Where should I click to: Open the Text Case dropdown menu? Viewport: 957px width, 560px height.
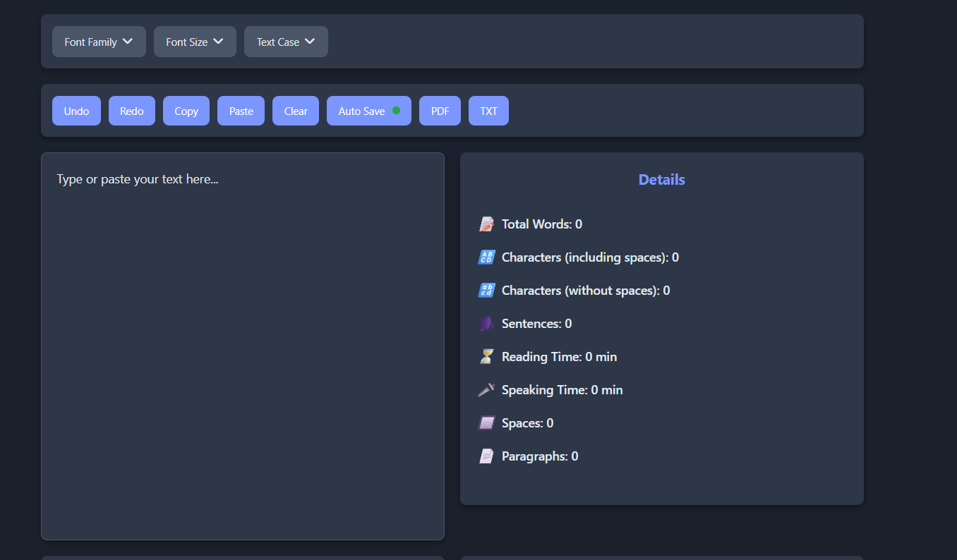point(286,42)
